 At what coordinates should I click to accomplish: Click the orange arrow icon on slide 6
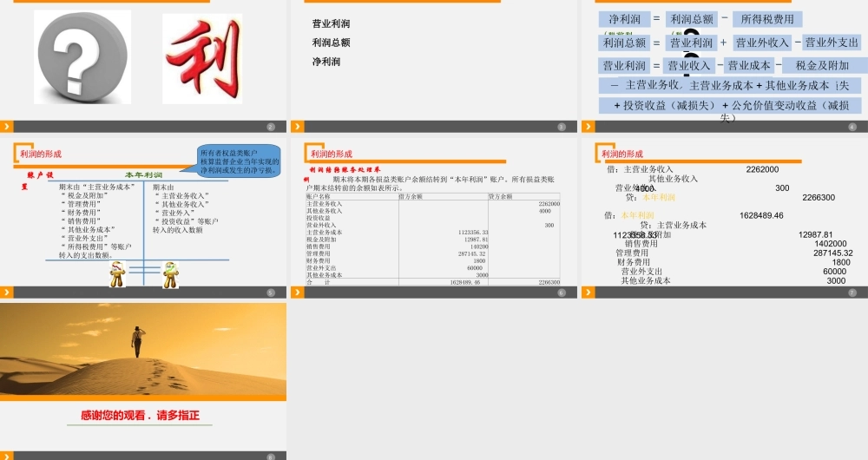[x=297, y=292]
